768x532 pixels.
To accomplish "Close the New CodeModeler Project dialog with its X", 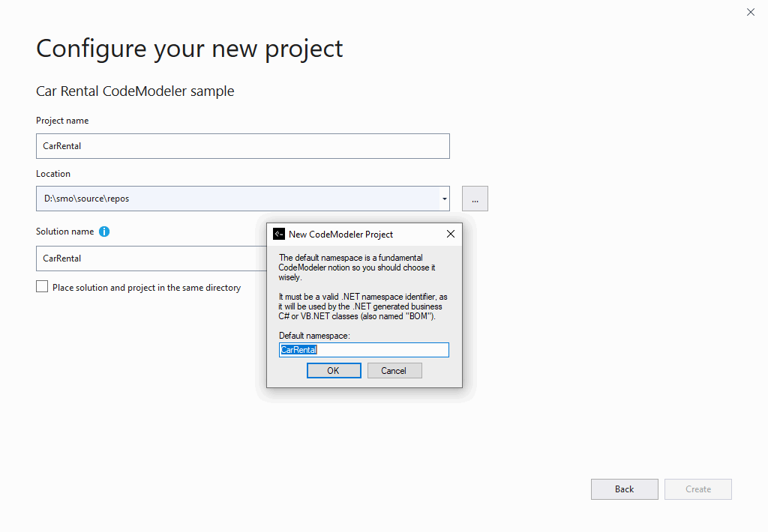I will (x=450, y=234).
